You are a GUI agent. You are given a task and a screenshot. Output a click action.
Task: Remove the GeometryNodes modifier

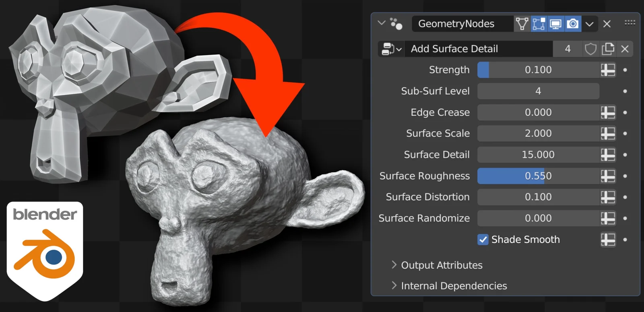(607, 24)
